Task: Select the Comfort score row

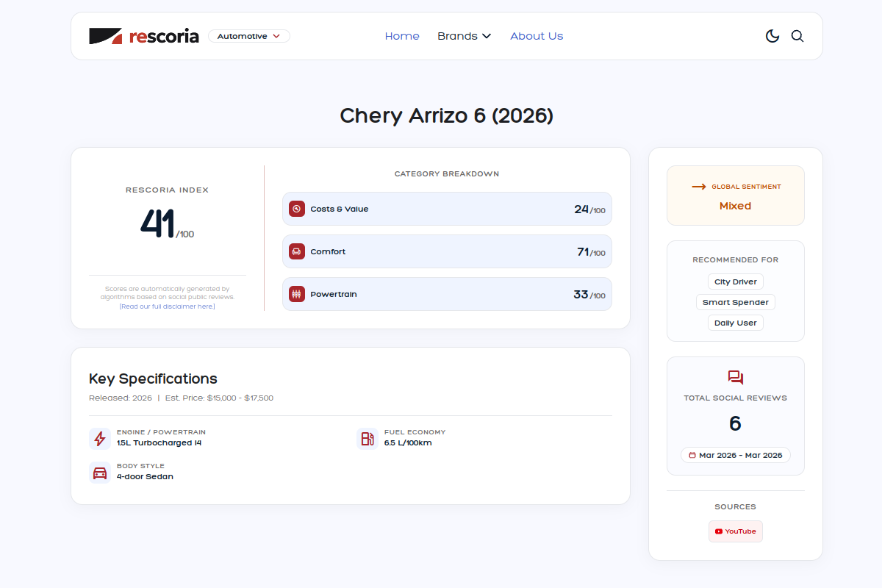Action: [x=447, y=251]
